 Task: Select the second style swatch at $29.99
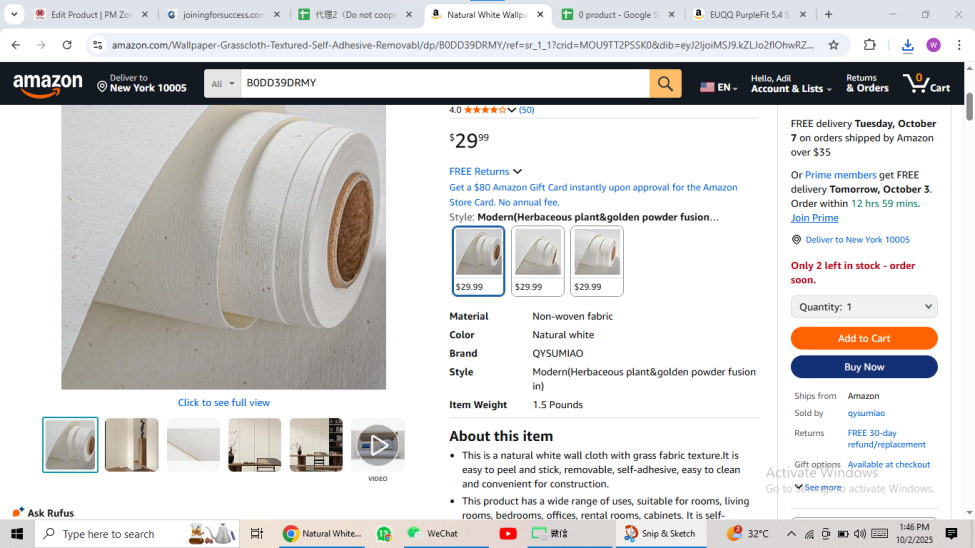[537, 261]
